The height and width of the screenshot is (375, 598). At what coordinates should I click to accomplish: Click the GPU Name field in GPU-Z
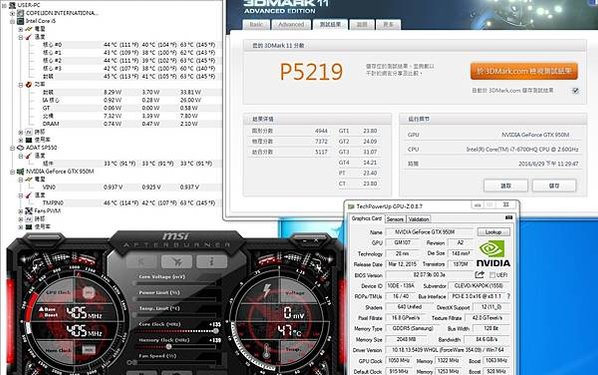click(x=429, y=232)
